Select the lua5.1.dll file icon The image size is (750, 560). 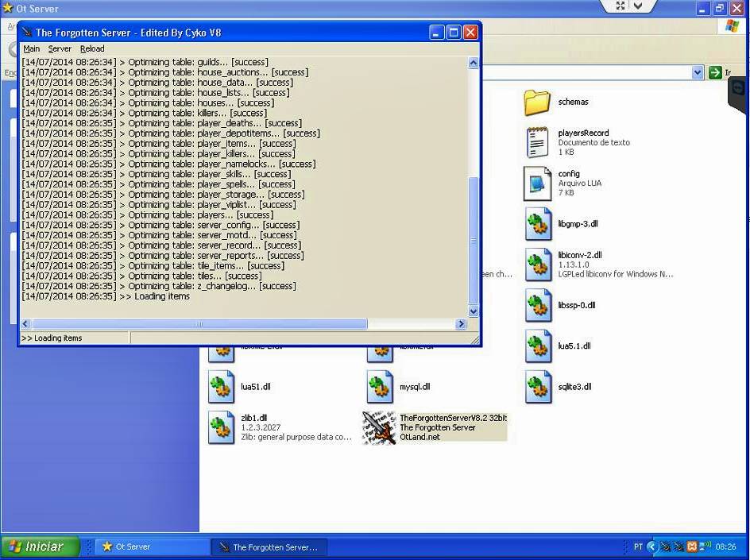click(538, 346)
